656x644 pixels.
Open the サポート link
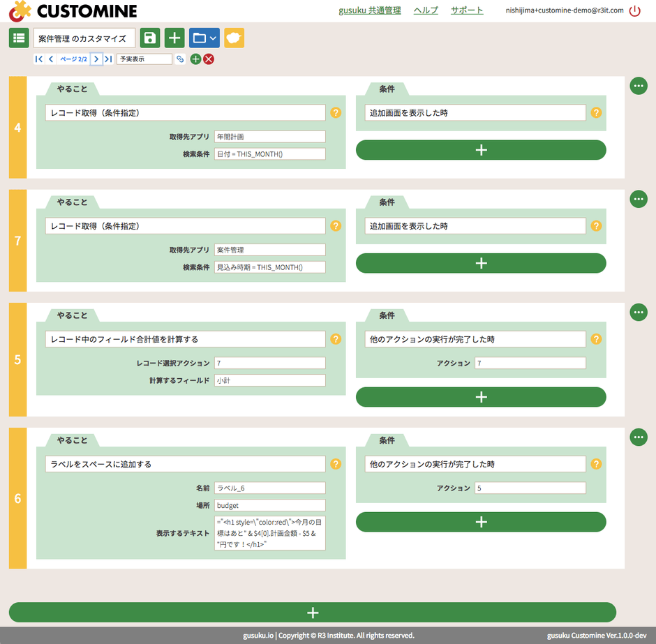tap(466, 10)
